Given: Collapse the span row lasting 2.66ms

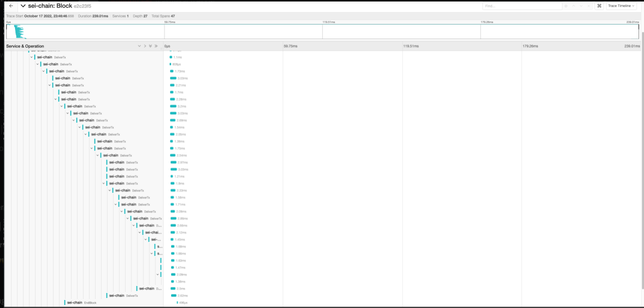Looking at the screenshot, I should click(133, 225).
